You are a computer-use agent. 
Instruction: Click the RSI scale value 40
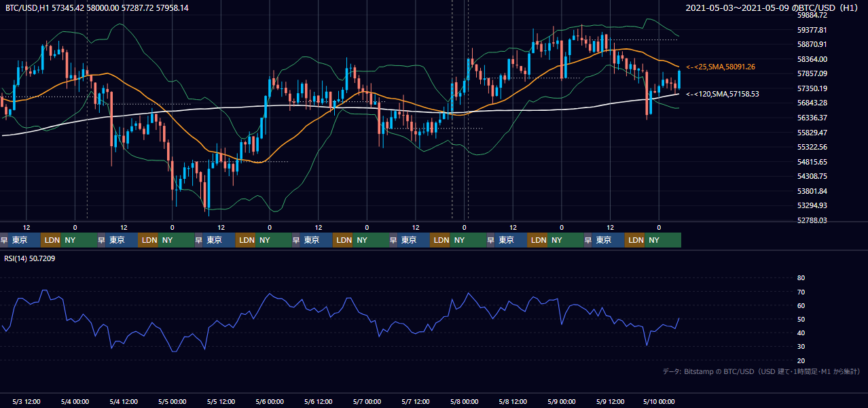(x=801, y=333)
